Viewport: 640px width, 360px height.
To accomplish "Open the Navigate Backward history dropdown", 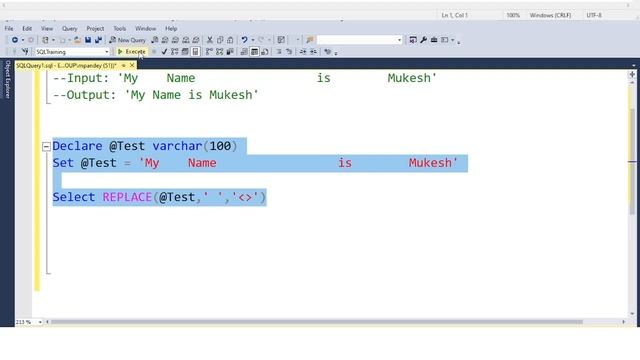I will (x=22, y=40).
